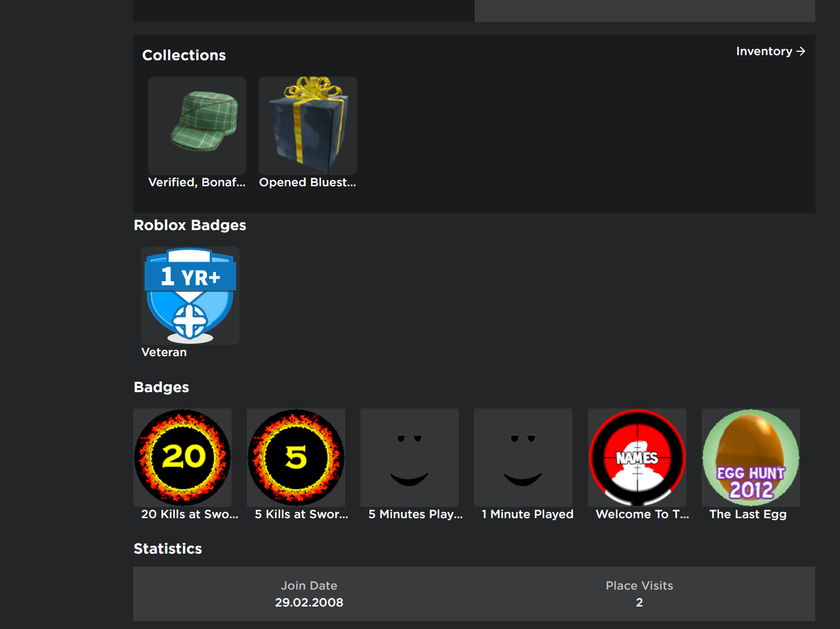Open the 1 Minute Played smiley badge
This screenshot has width=840, height=629.
coord(523,457)
